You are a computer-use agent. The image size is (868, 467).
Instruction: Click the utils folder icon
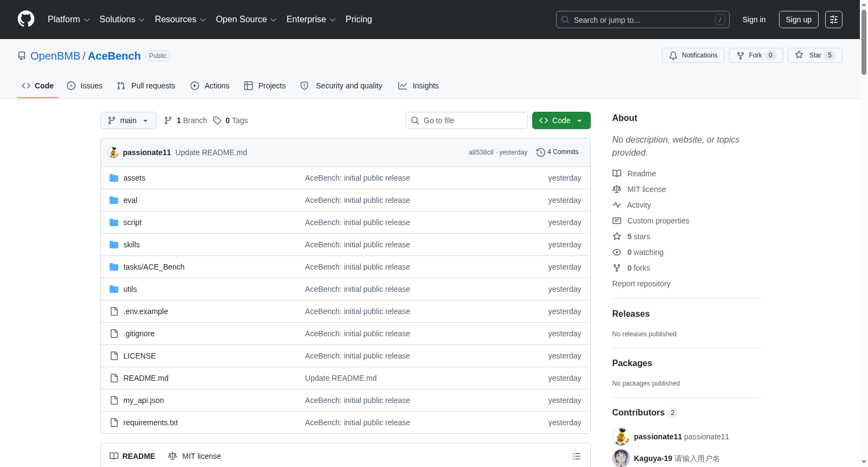[114, 289]
